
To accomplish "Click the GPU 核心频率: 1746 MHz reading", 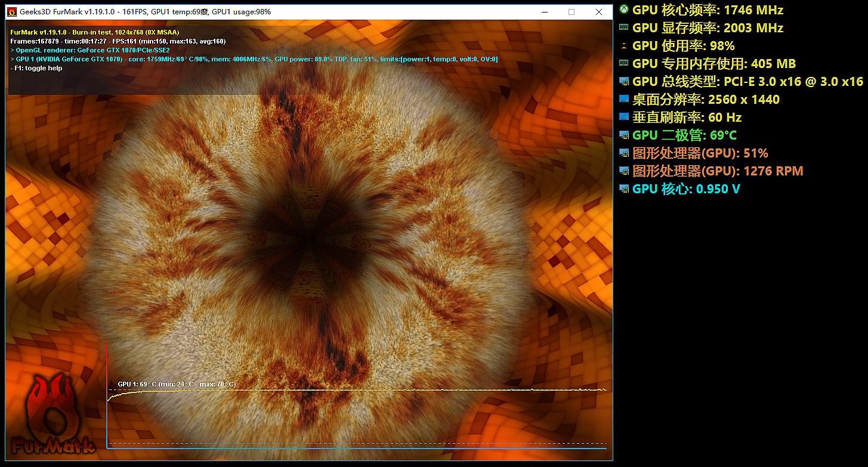I will click(708, 10).
